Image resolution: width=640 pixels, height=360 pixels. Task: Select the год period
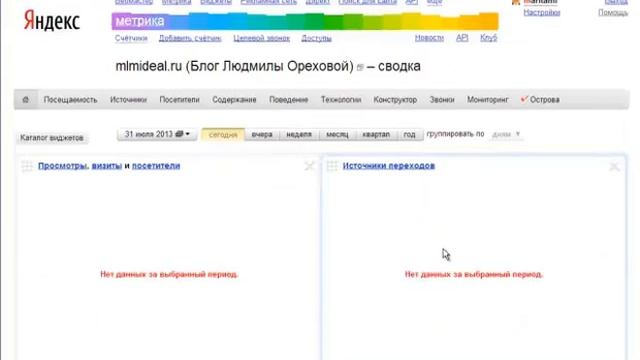pos(409,134)
